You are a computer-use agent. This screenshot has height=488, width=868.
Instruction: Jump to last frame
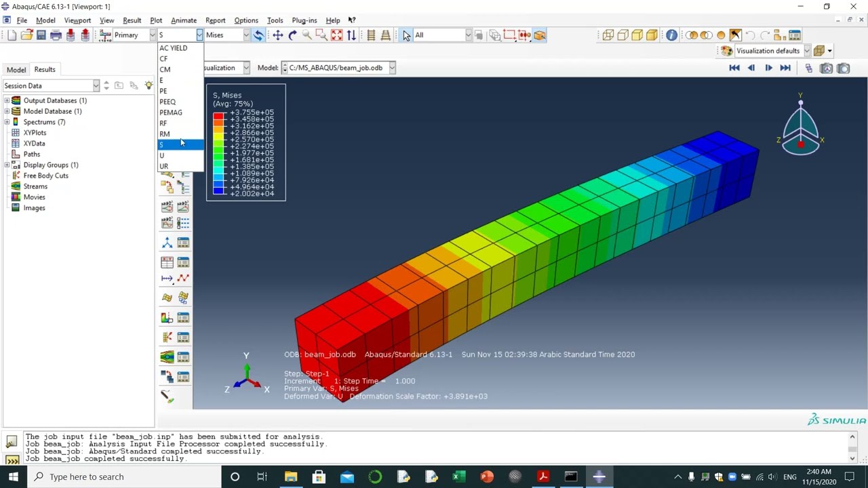[x=785, y=68]
